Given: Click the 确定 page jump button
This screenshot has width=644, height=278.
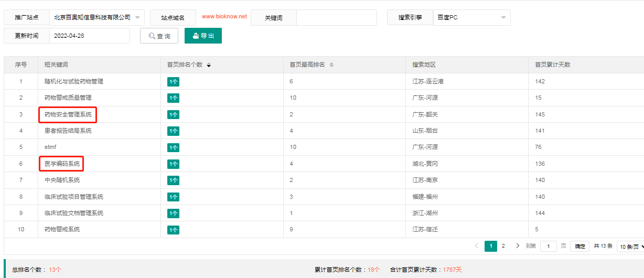Looking at the screenshot, I should coord(579,247).
